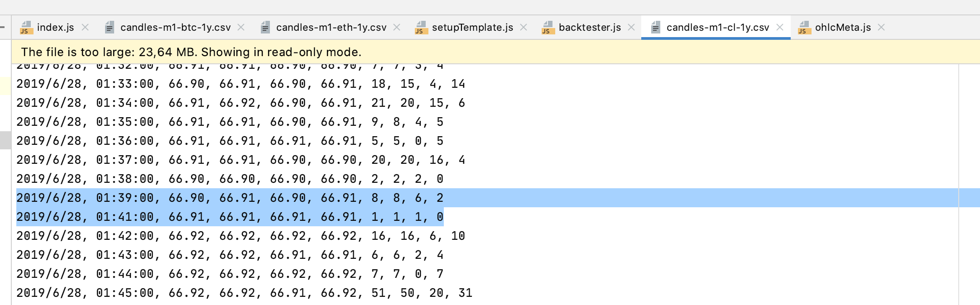Viewport: 980px width, 305px height.
Task: Switch to the backtester.js tab
Action: 590,28
